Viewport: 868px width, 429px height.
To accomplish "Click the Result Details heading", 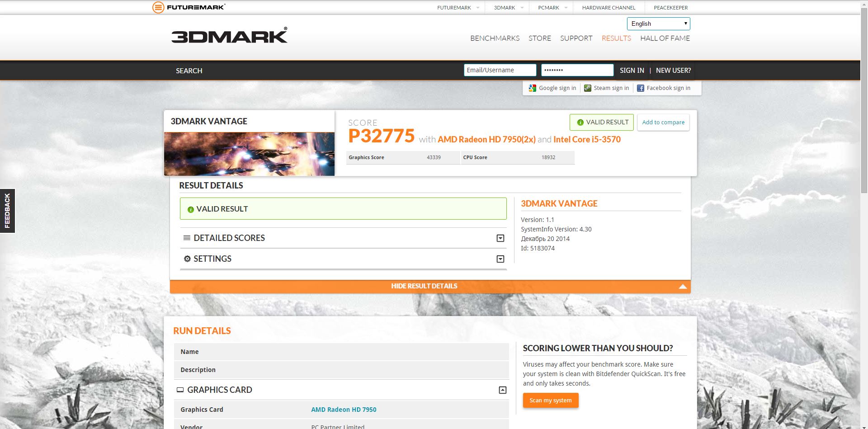I will click(211, 186).
